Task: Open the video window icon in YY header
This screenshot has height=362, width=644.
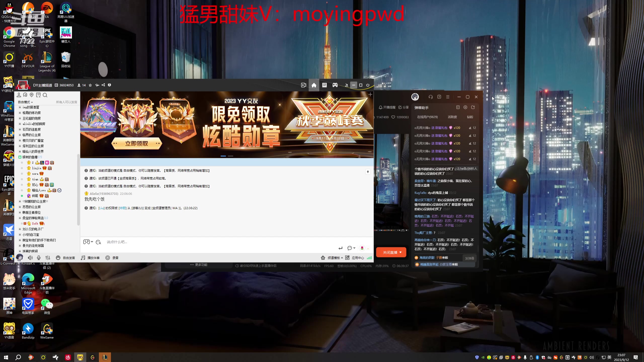Action: click(x=304, y=85)
